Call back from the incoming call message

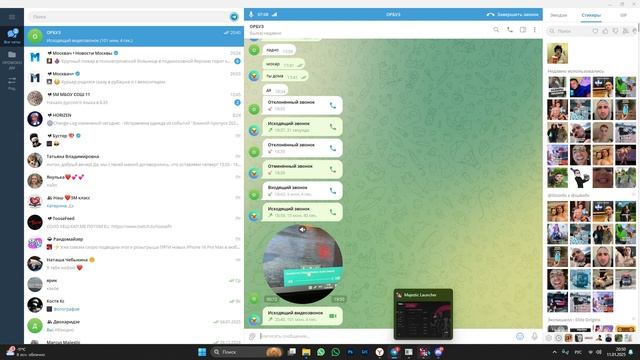[x=333, y=191]
